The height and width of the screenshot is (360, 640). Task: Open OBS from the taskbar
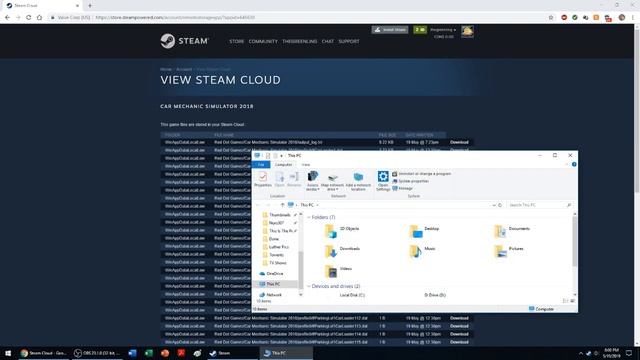(x=97, y=353)
